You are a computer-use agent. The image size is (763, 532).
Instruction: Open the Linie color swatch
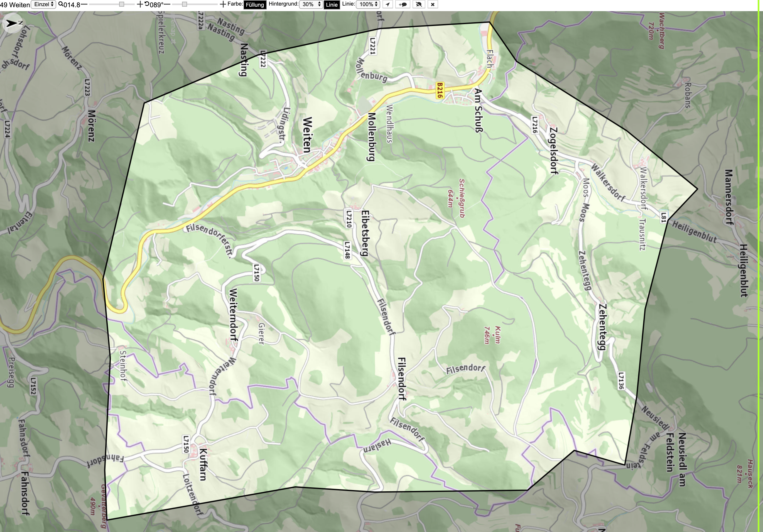[x=332, y=5]
